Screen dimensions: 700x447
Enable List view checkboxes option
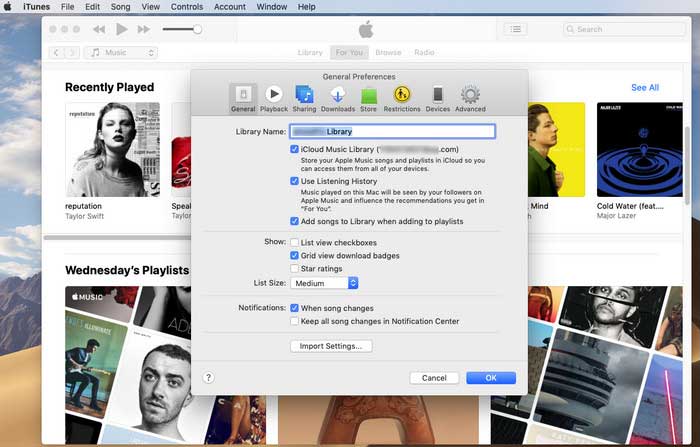tap(294, 242)
